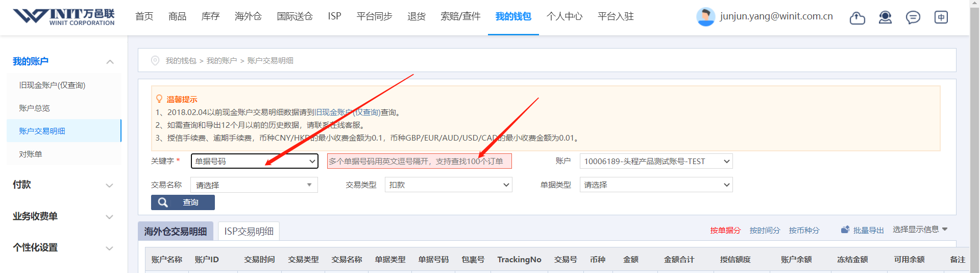Expand the 个性化设置 sidebar section
Screen dimensions: 980x273
(x=109, y=248)
